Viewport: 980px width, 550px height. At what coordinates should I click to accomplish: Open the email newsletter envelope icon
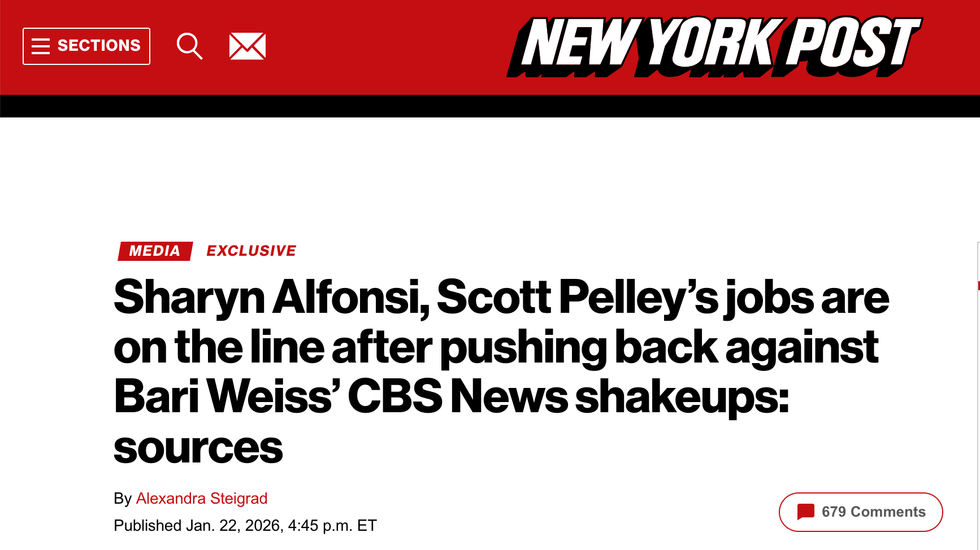click(247, 45)
